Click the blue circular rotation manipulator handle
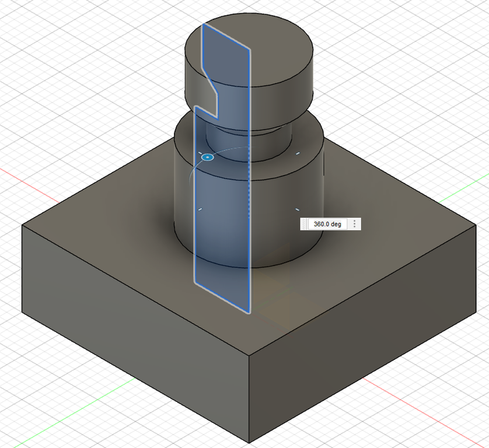The image size is (489, 448). click(207, 157)
